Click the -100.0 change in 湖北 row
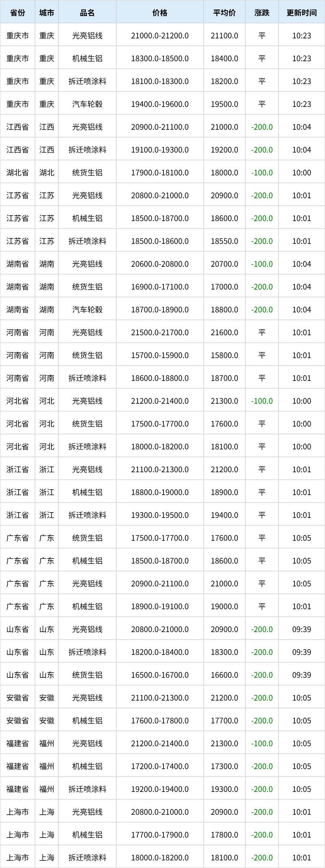The width and height of the screenshot is (325, 868). pos(262,173)
